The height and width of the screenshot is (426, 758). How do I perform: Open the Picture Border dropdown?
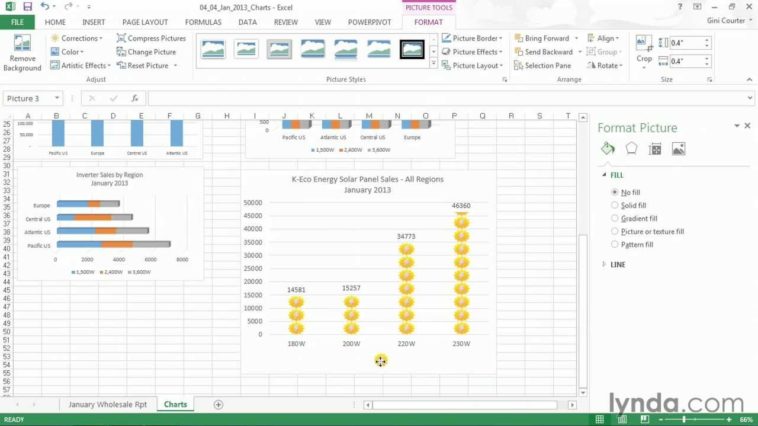[x=475, y=38]
